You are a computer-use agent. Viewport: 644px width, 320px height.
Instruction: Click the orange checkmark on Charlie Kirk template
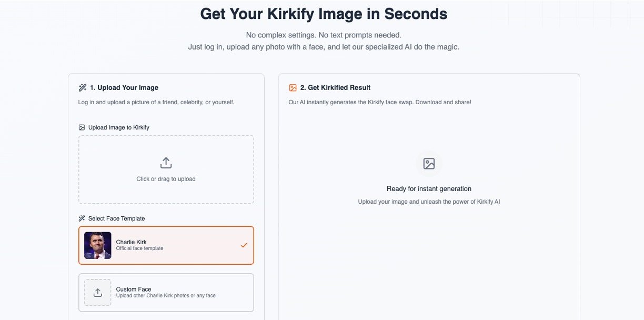coord(244,245)
